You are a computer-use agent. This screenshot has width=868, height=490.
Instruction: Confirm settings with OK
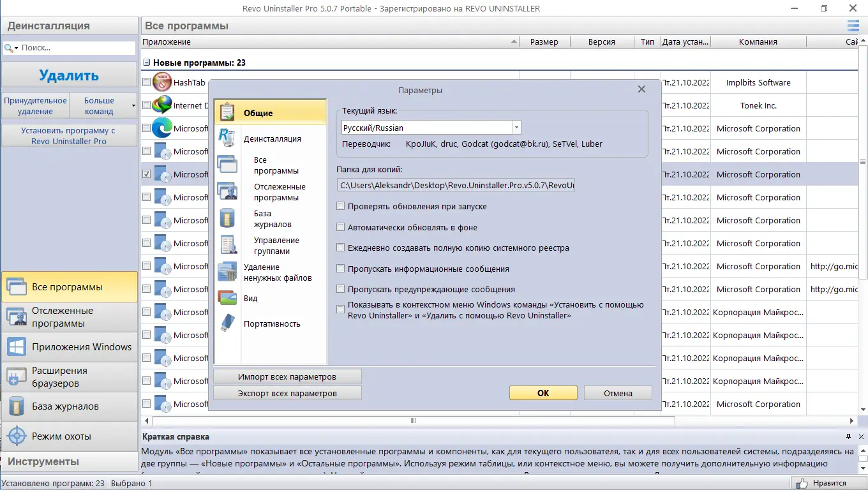click(x=543, y=393)
